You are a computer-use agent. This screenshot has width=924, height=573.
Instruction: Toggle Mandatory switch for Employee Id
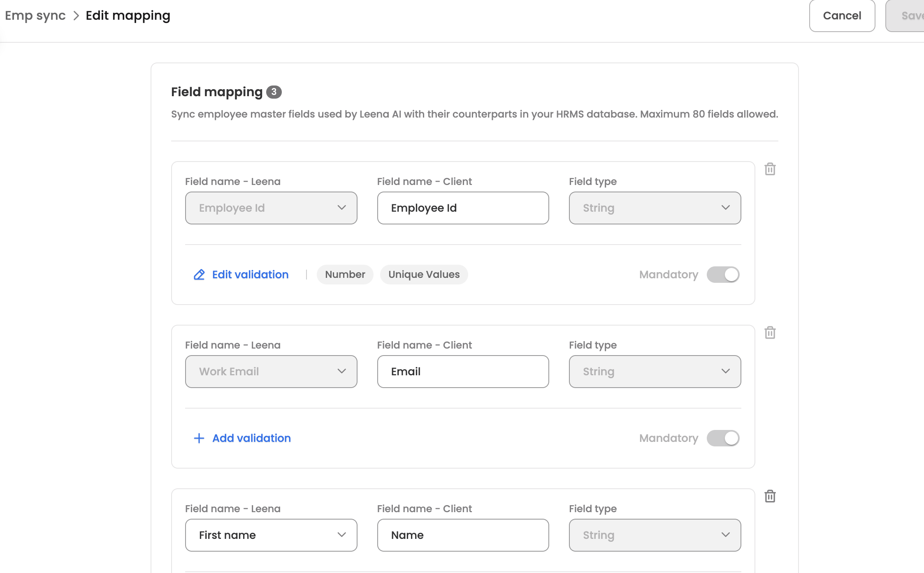point(723,275)
